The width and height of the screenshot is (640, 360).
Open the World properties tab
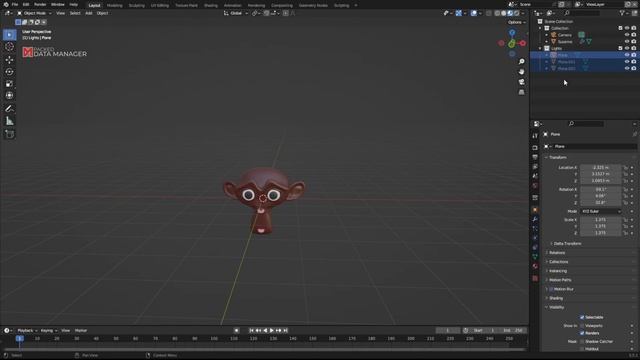(535, 186)
